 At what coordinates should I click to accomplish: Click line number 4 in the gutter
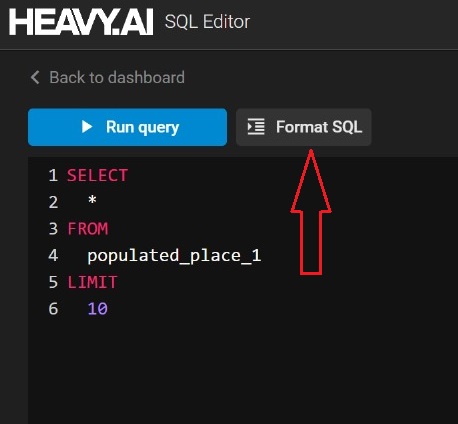(x=53, y=256)
